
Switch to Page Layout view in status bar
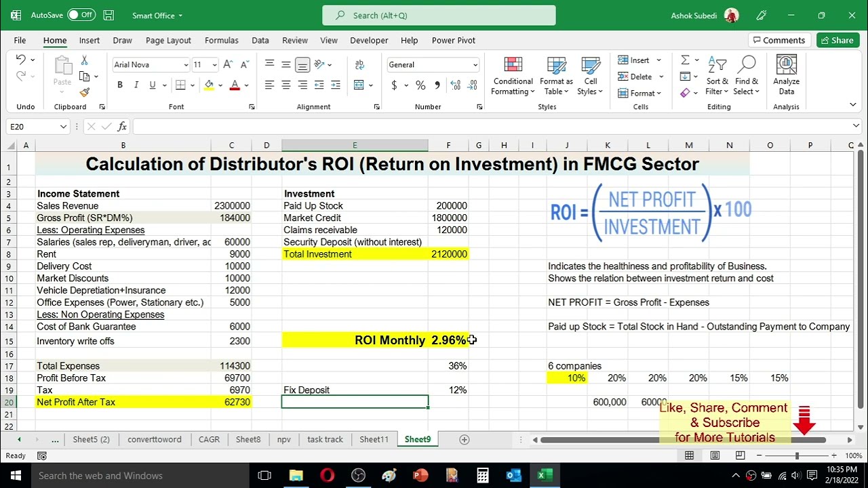(715, 456)
